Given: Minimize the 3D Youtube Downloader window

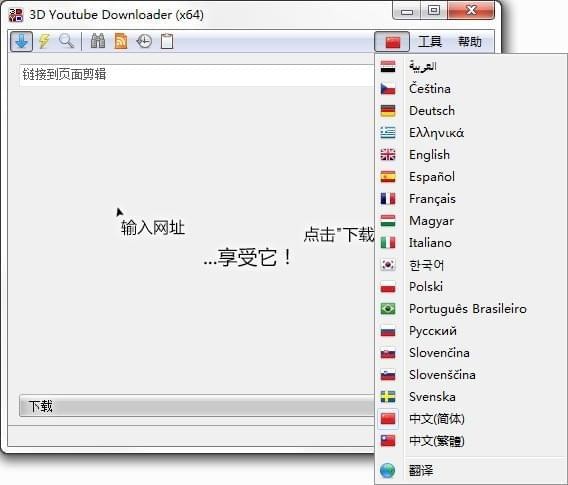Looking at the screenshot, I should coord(406,11).
